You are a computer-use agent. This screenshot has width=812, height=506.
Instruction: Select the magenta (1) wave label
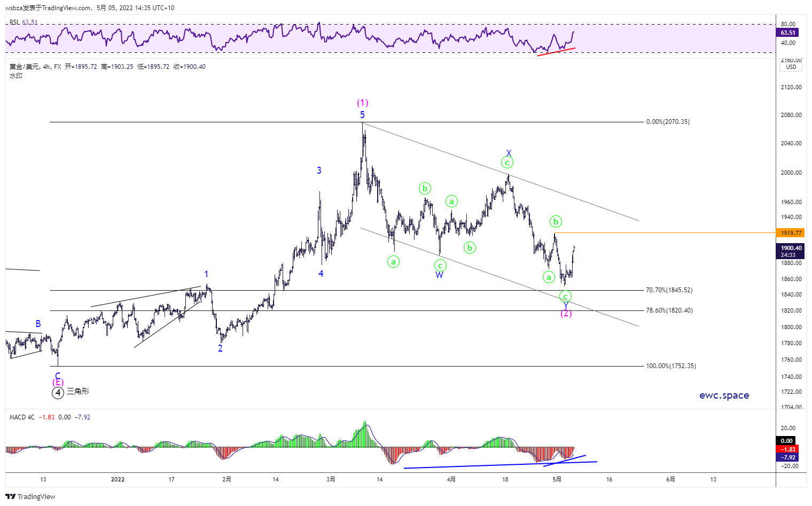(x=363, y=103)
